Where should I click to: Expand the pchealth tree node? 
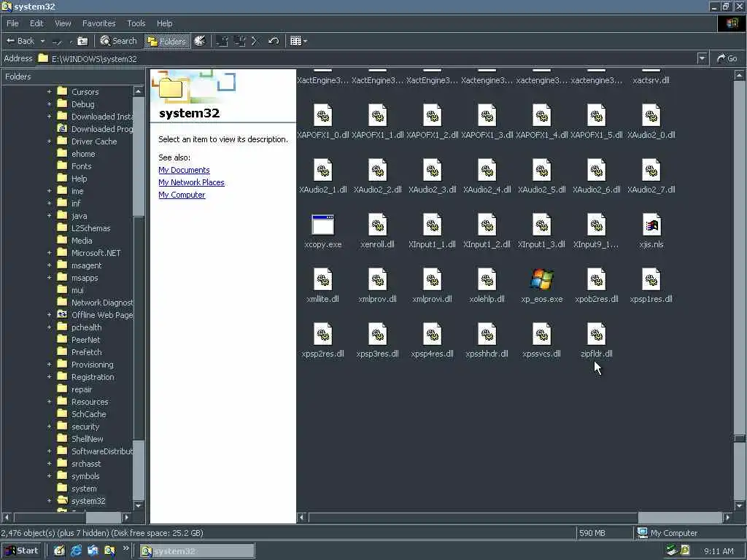49,327
